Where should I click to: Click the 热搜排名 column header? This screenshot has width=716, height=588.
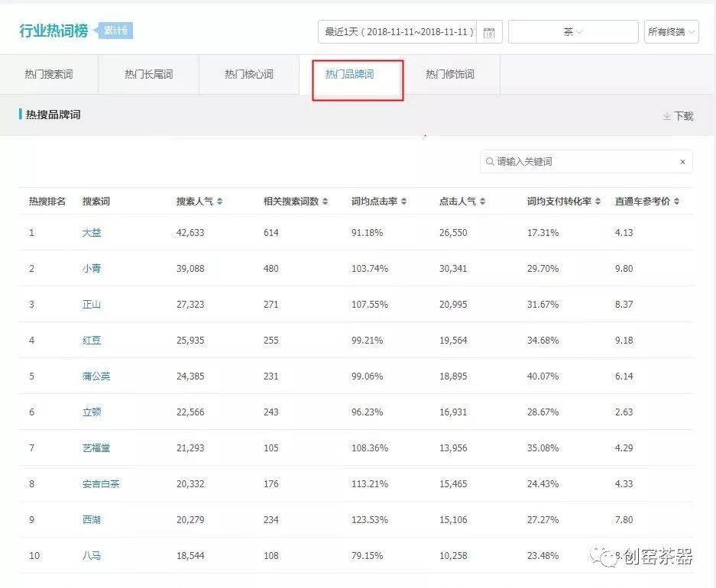[47, 201]
